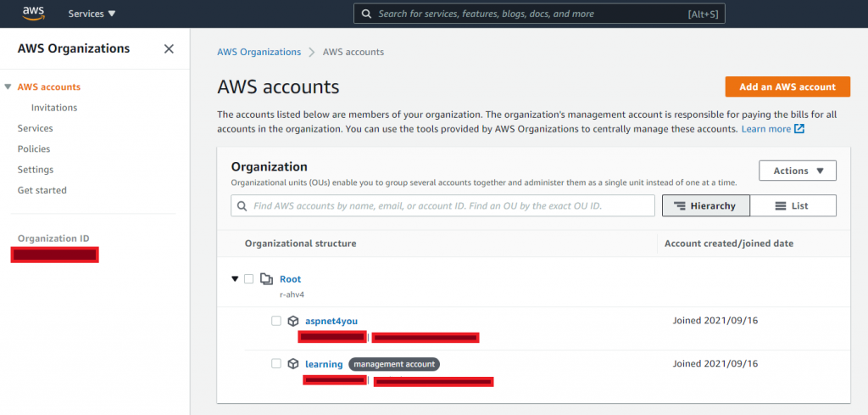Click the magnifier icon in account filter box
This screenshot has width=868, height=415.
(x=242, y=205)
